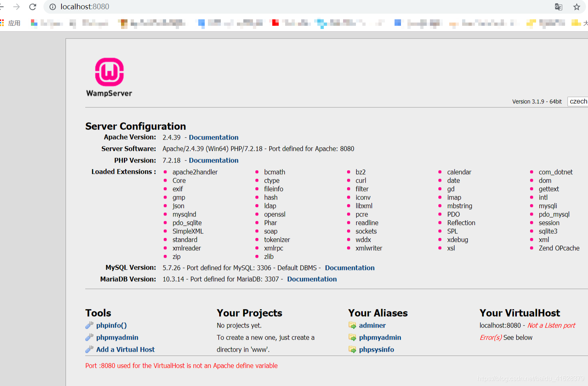Click the 'sockets' extension entry
Screen dimensions: 588x386
click(x=366, y=231)
